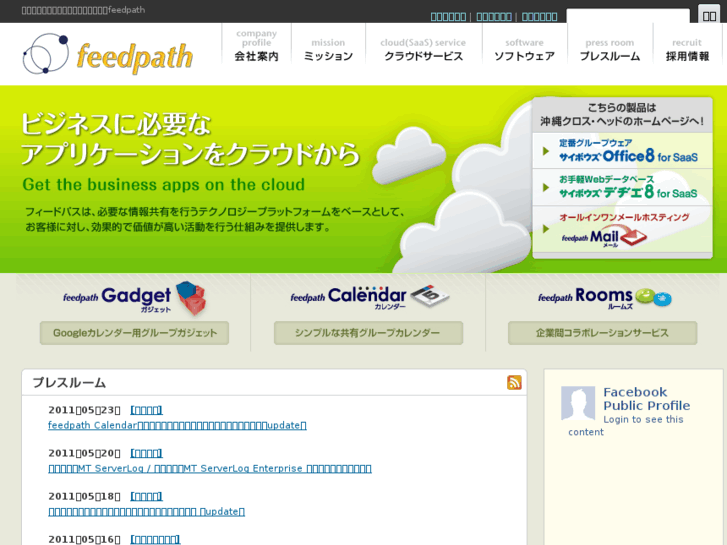Open the MT ServerLog Enterprise news link

point(210,468)
